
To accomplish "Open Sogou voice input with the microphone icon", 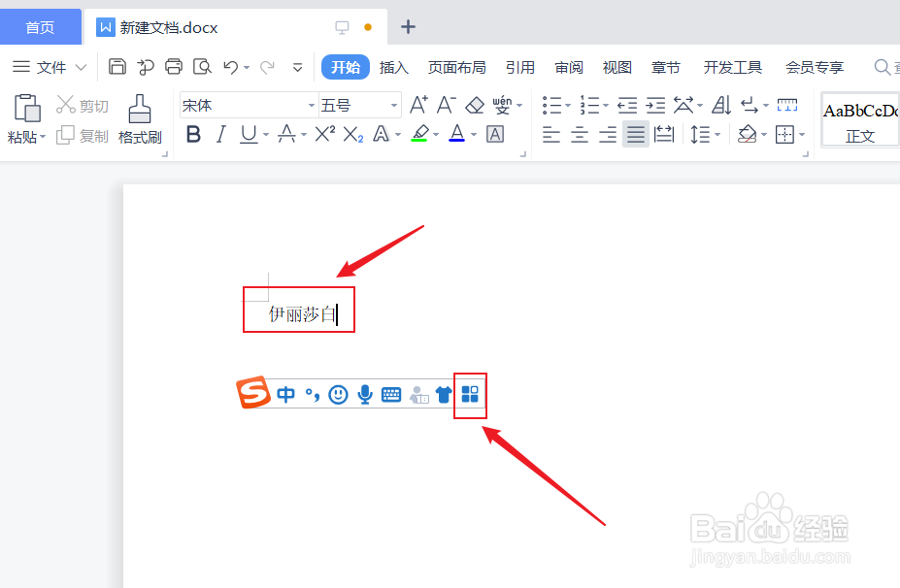I will click(x=364, y=395).
